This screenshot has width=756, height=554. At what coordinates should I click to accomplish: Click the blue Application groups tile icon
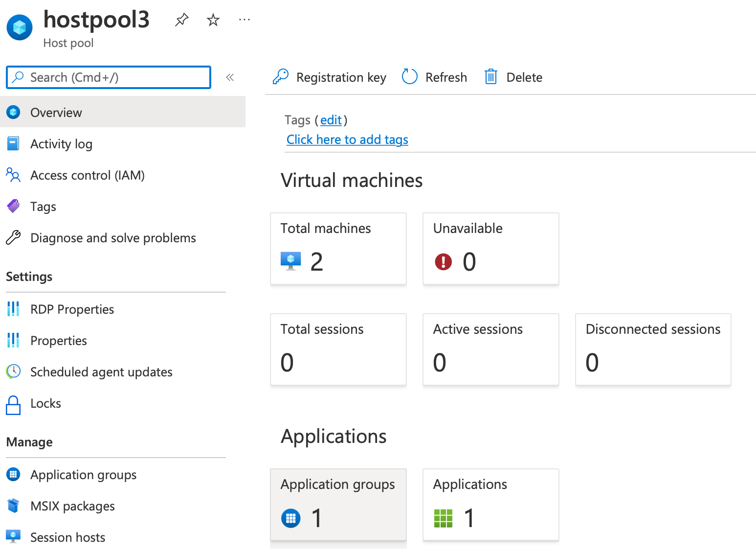(x=291, y=518)
